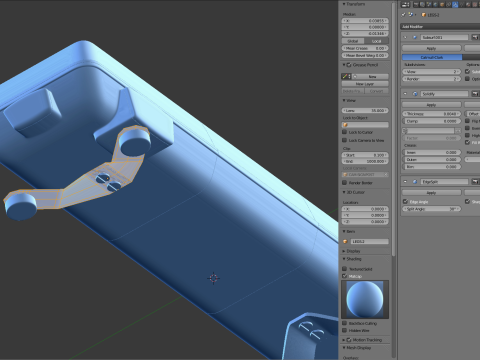Screen dimensions: 480x360
Task: Collapse the EdgeSplit modifier panel arrow
Action: tap(405, 182)
